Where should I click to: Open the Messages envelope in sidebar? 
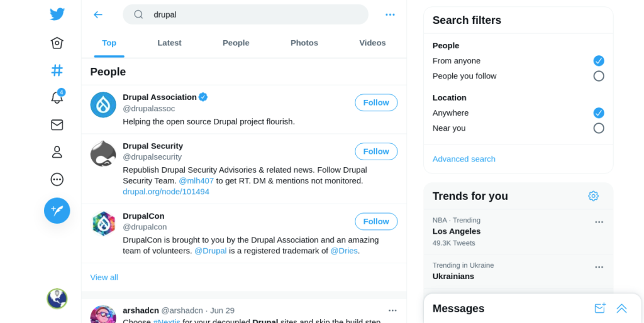57,125
